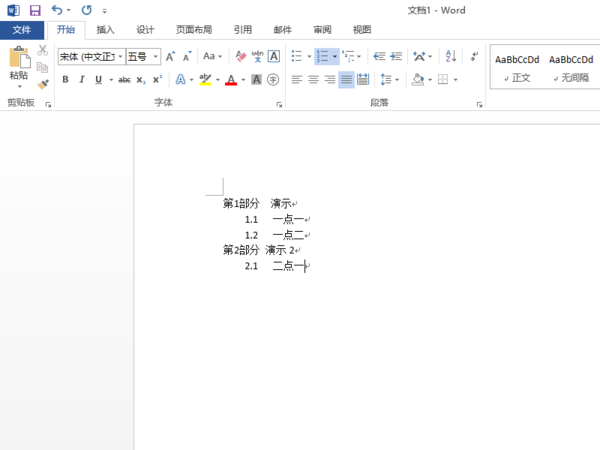The width and height of the screenshot is (600, 450).
Task: Click the Save icon in quick access toolbar
Action: [x=35, y=10]
